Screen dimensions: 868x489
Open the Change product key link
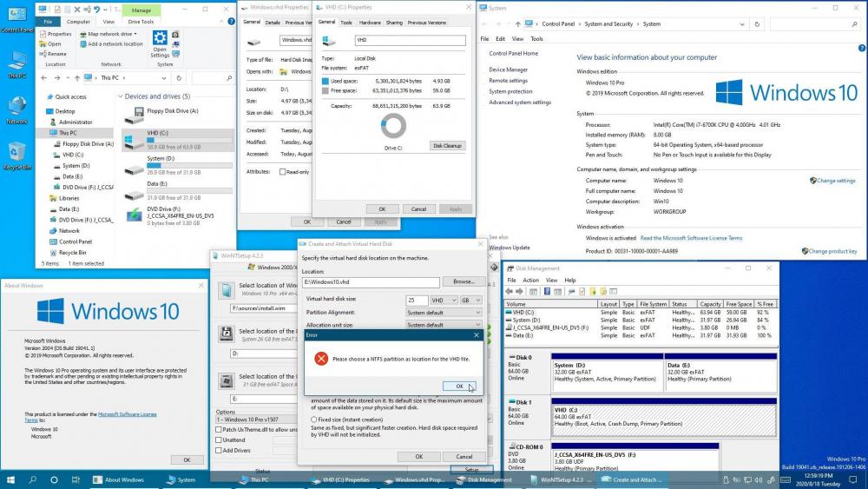click(x=832, y=251)
